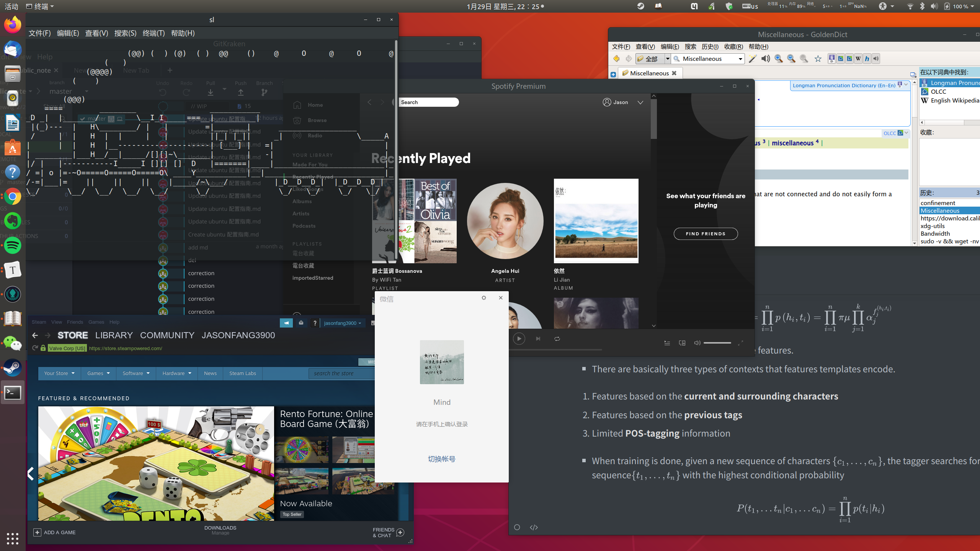Open WeChat login settings gear
Image resolution: width=980 pixels, height=551 pixels.
click(484, 298)
